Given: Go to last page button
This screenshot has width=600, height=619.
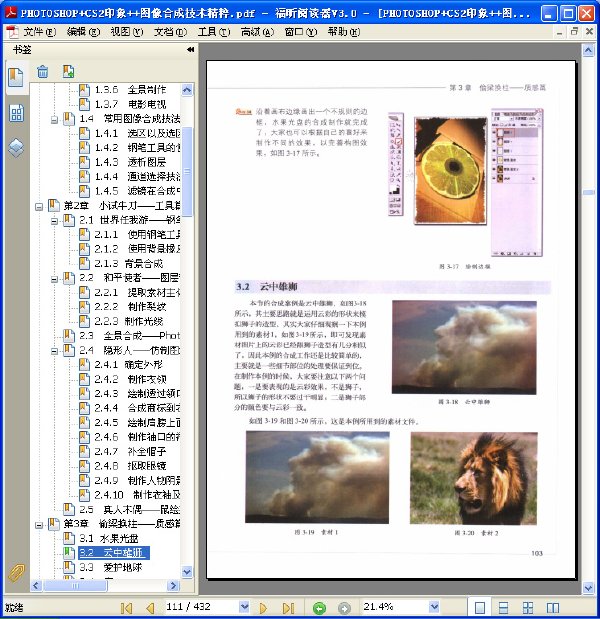Looking at the screenshot, I should pos(288,608).
